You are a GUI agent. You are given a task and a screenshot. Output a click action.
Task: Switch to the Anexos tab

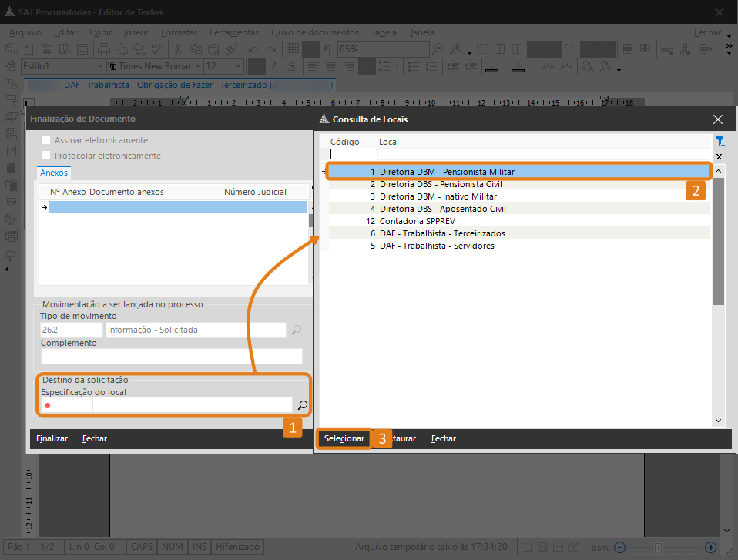(54, 173)
